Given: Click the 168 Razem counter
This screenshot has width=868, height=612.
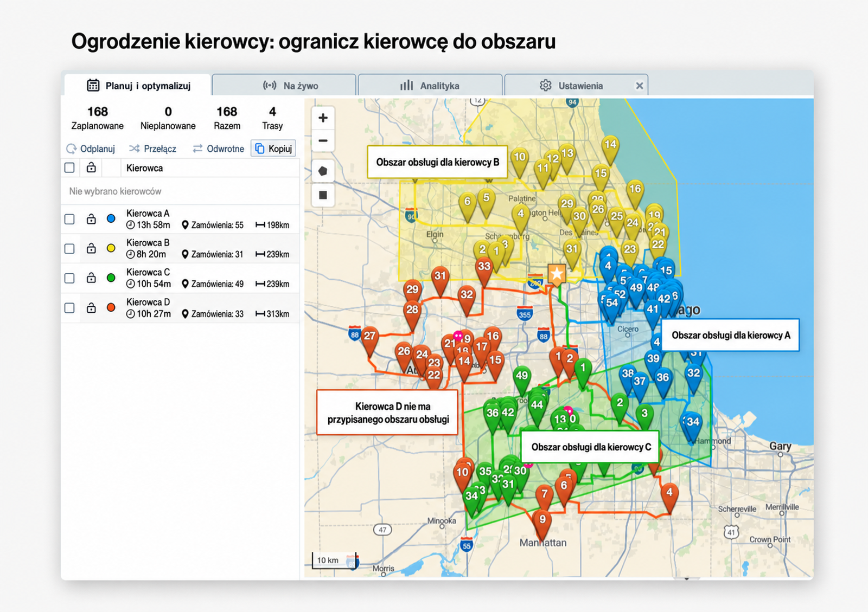Looking at the screenshot, I should click(227, 118).
